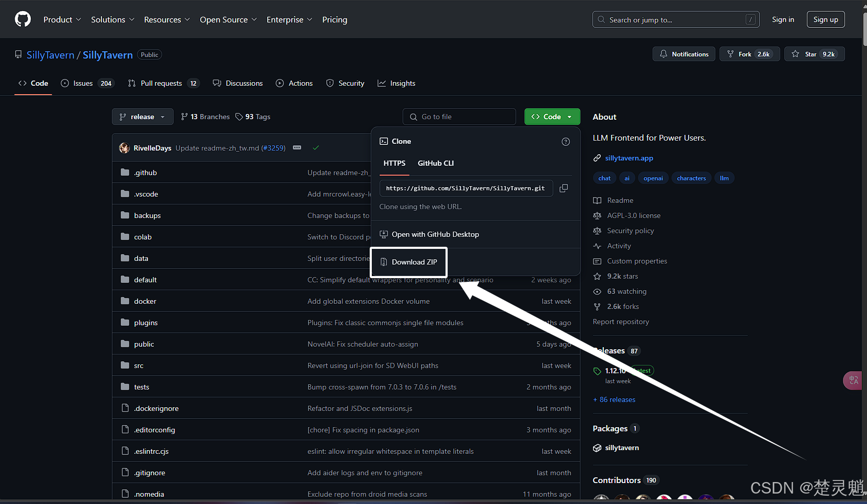Switch to the Discussions tab

click(238, 83)
